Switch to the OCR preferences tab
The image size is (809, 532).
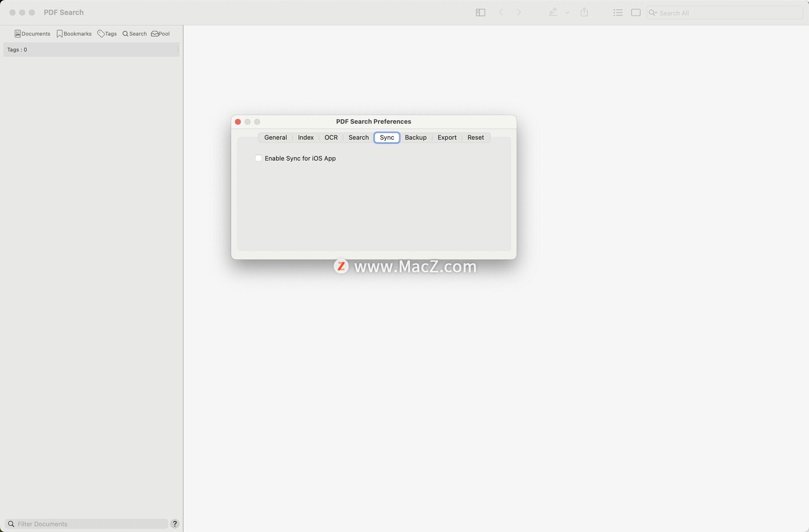point(331,137)
